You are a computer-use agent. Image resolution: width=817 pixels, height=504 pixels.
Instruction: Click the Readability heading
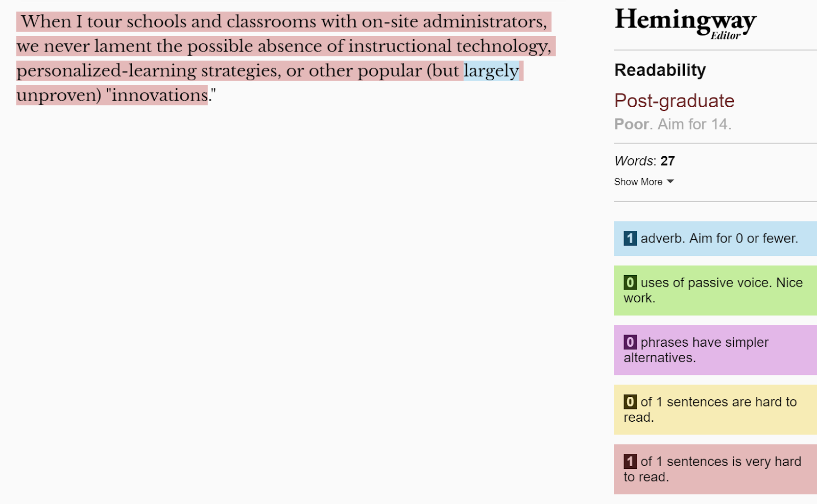(660, 70)
